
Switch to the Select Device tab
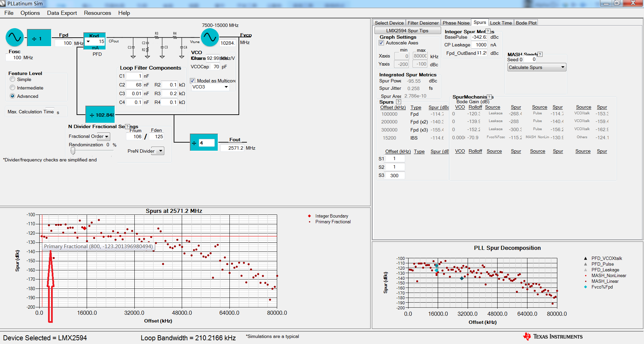pos(389,23)
